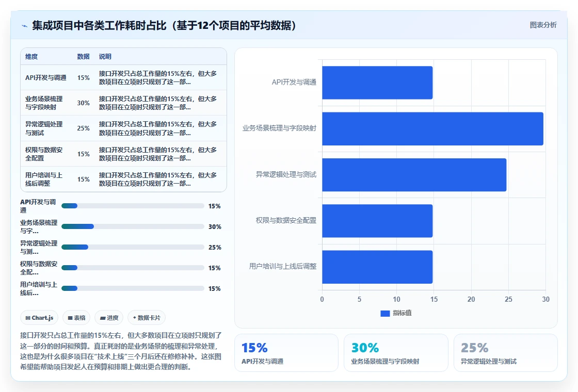This screenshot has height=392, width=578.
Task: Select the 数据卡片 tag chip
Action: (x=147, y=318)
